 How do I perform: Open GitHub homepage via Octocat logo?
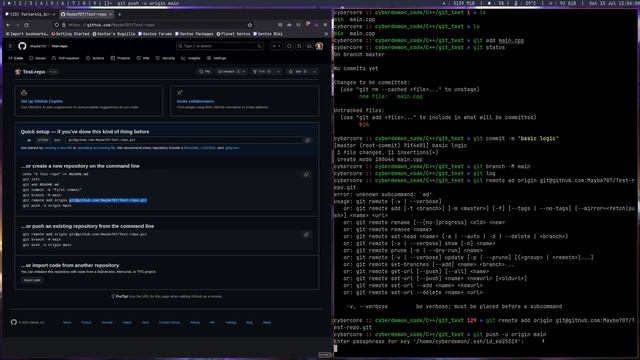click(x=22, y=46)
